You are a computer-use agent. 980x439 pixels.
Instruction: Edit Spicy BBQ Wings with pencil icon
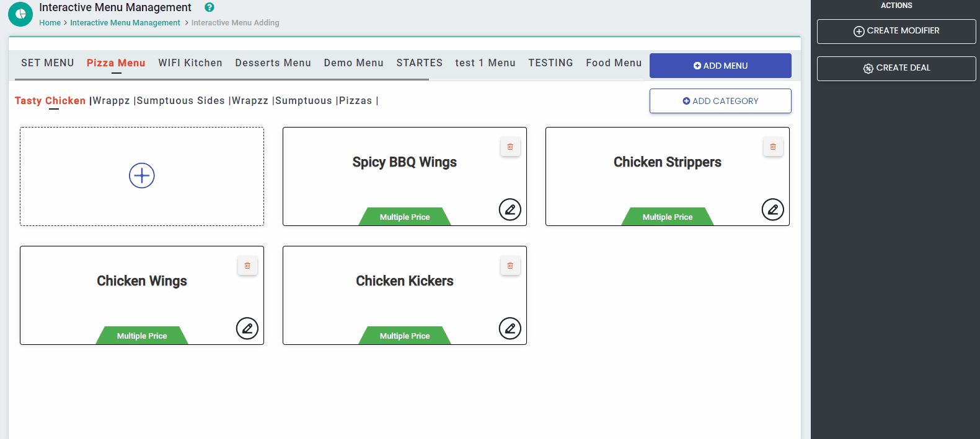[510, 210]
